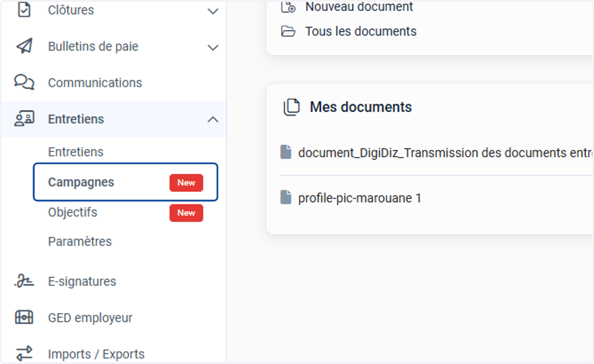This screenshot has height=364, width=594.
Task: Click the Bulletins de paie paper-plane icon
Action: [24, 46]
